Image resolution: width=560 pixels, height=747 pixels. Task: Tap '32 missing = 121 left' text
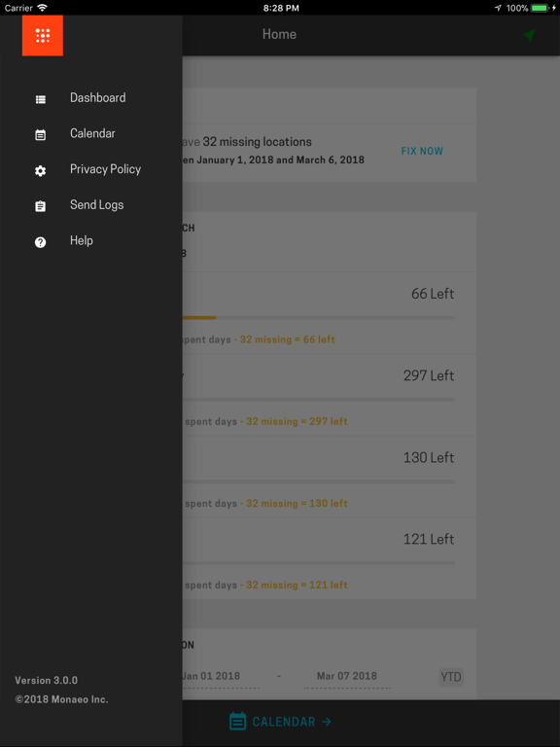coord(297,585)
